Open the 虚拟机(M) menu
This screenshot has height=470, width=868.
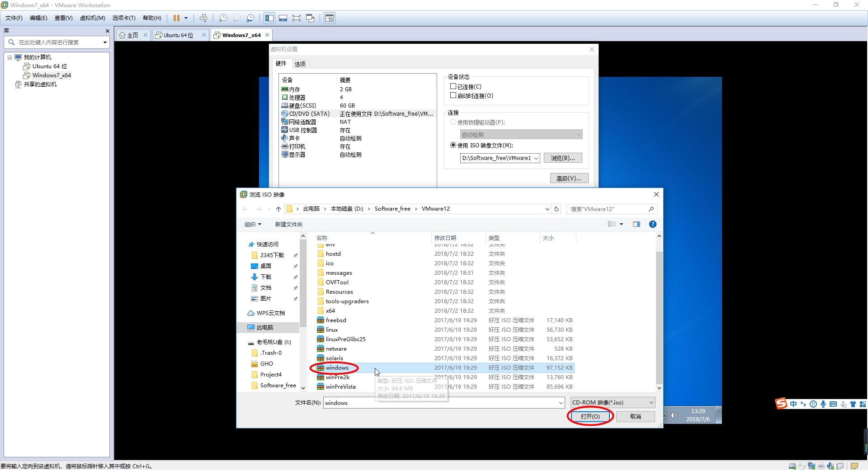93,18
